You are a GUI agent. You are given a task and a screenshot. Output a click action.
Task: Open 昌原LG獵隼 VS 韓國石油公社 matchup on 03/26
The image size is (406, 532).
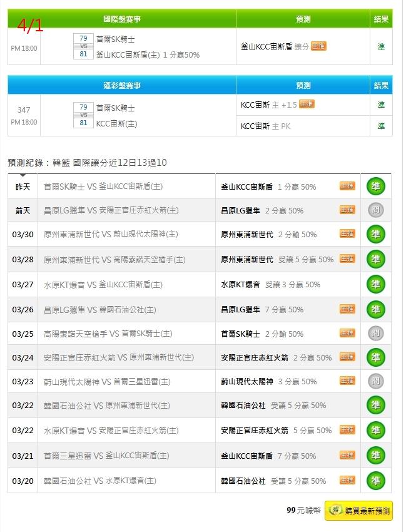tap(100, 310)
